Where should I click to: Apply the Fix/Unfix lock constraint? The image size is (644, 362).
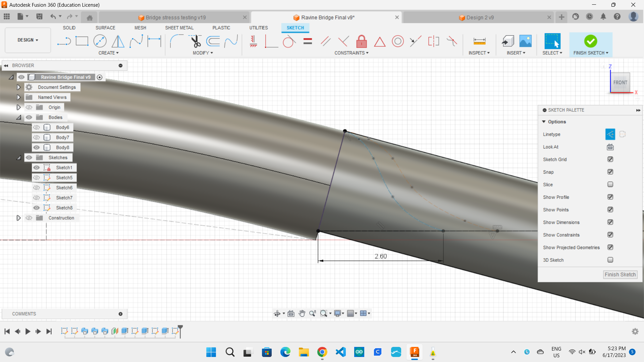pyautogui.click(x=362, y=41)
